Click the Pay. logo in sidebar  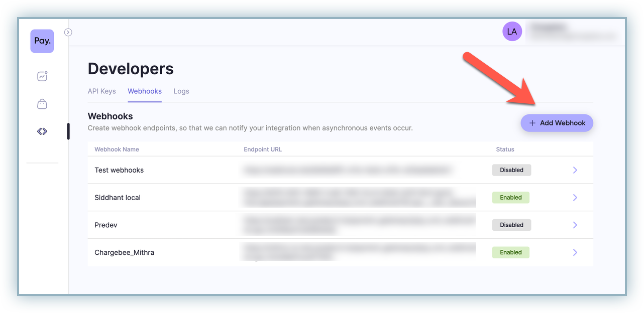click(42, 41)
